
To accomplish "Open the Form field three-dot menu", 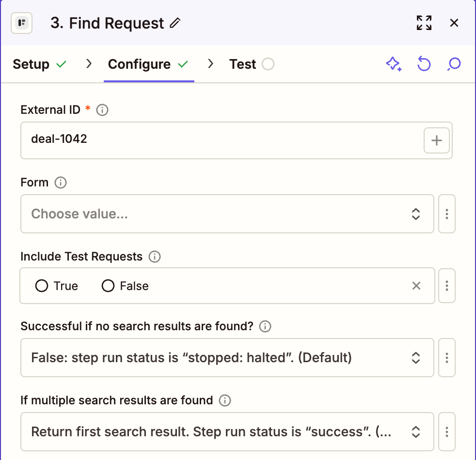I will [x=447, y=214].
